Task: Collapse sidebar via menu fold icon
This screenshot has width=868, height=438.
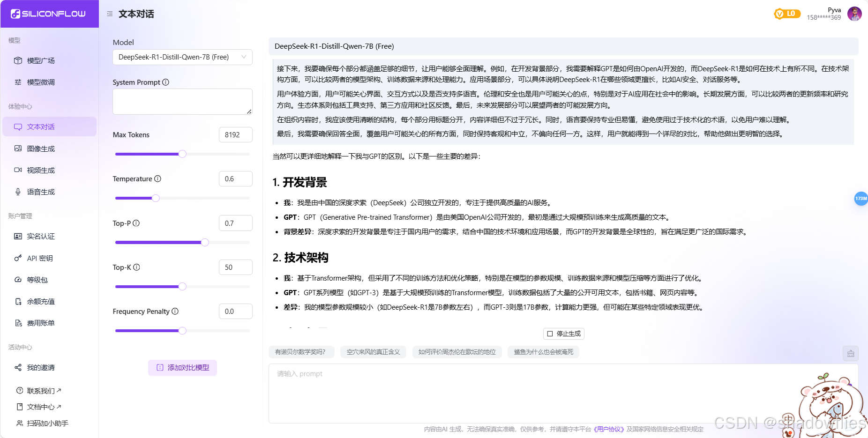Action: click(x=110, y=14)
